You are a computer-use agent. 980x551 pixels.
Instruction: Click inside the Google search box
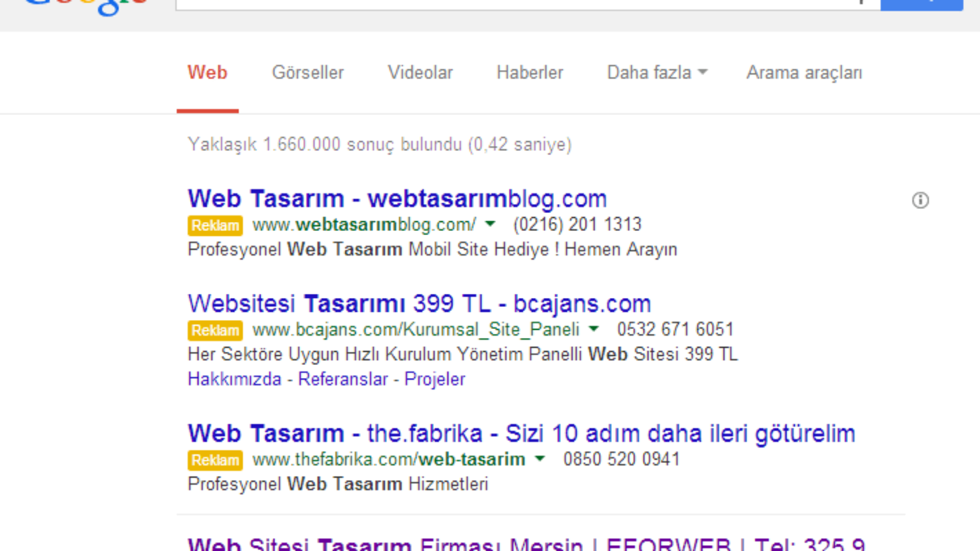[527, 4]
